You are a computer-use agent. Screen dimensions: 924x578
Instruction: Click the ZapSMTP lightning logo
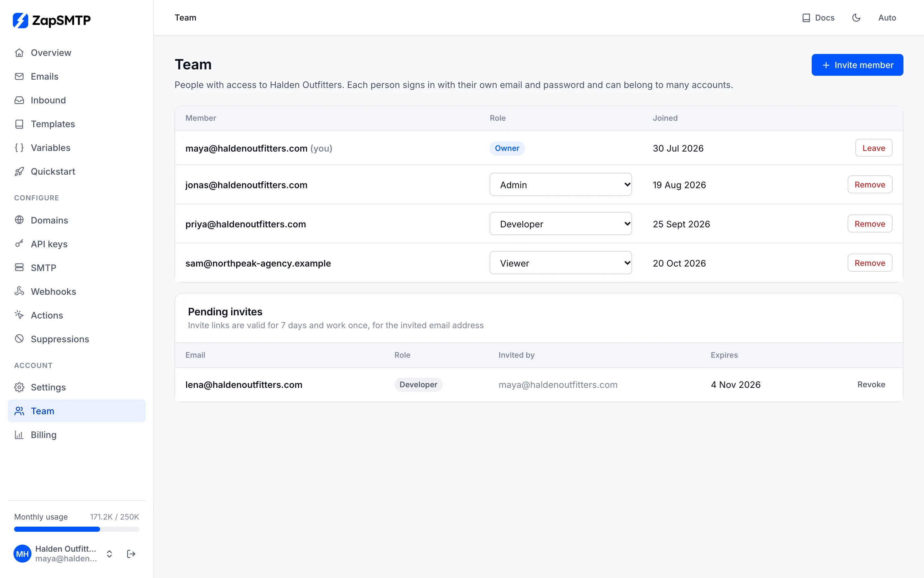click(20, 20)
